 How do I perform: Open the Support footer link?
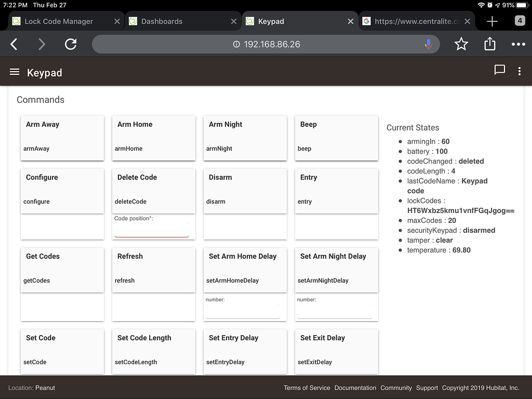427,388
